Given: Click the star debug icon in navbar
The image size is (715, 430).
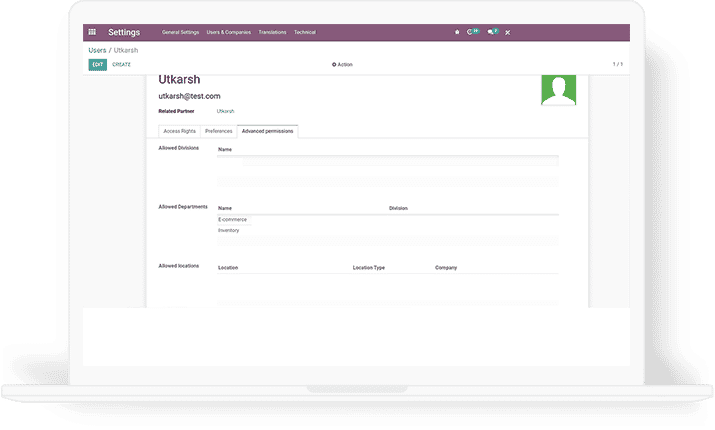Looking at the screenshot, I should (457, 32).
